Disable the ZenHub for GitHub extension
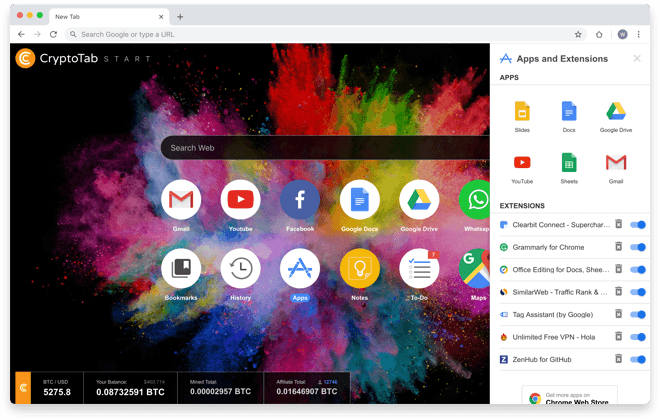Screen dimensions: 660x420 [637, 359]
